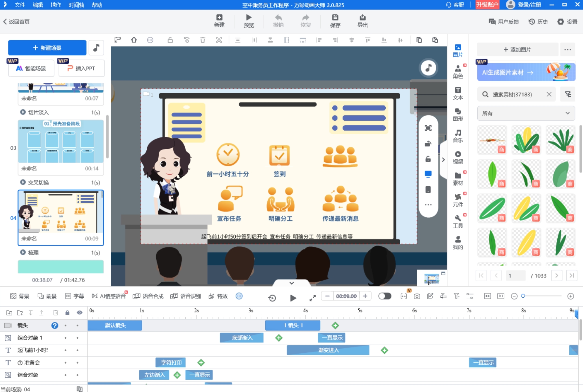This screenshot has height=392, width=583.
Task: Collapse the canvas using bottom chevron
Action: 291,283
